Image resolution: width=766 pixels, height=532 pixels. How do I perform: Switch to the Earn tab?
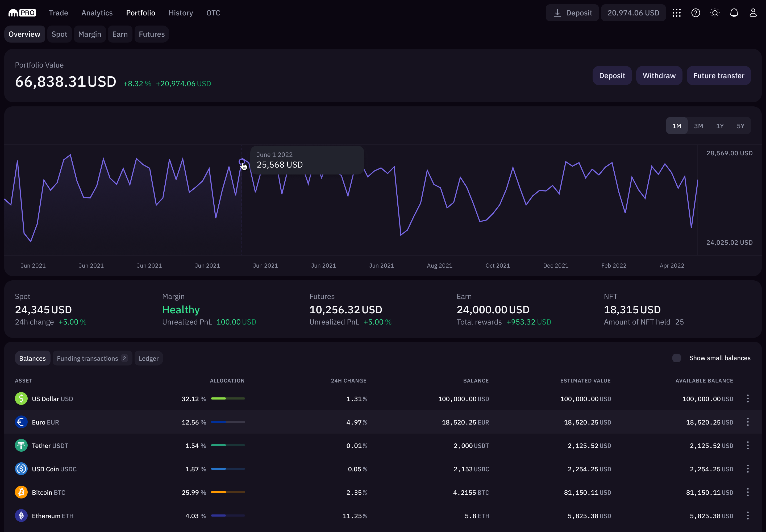coord(120,34)
